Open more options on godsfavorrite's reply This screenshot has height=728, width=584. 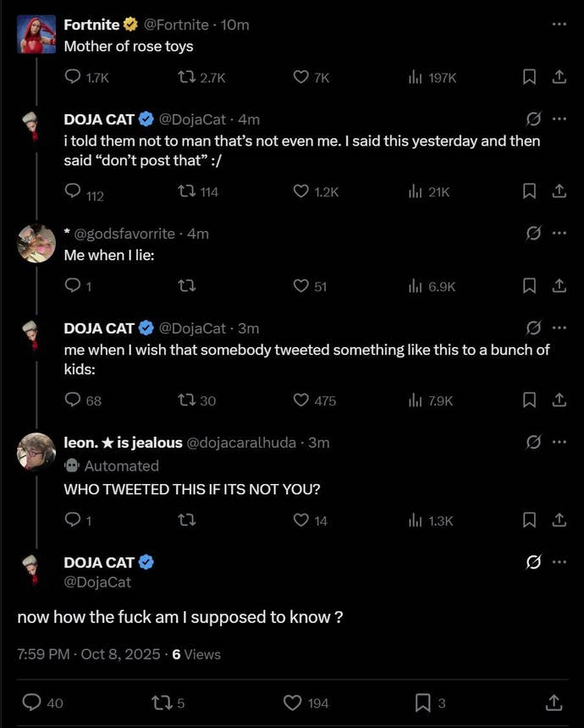(x=558, y=234)
